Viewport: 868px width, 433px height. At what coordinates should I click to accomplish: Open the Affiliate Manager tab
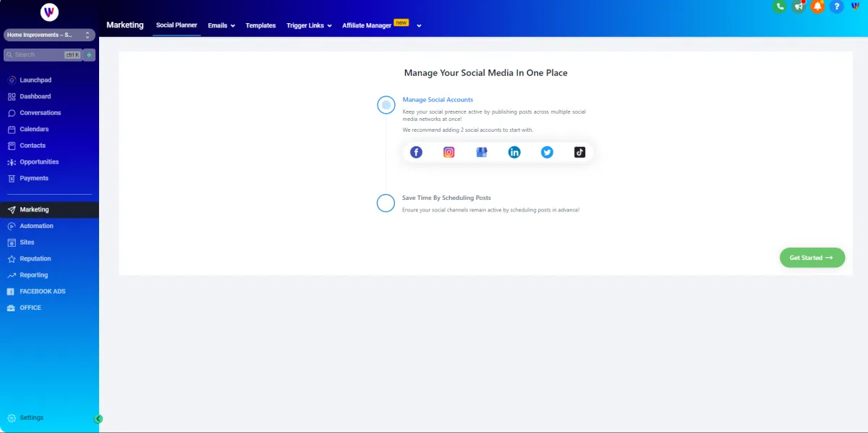click(x=367, y=25)
